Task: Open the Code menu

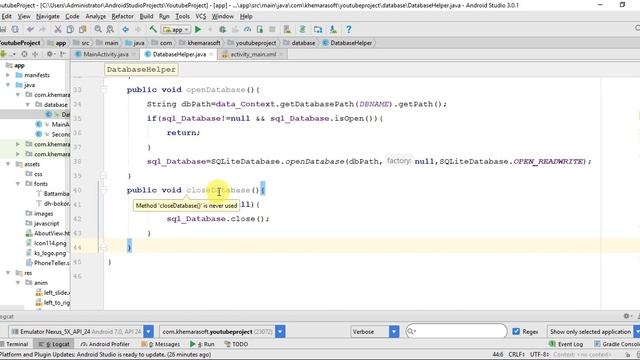Action: click(x=72, y=16)
